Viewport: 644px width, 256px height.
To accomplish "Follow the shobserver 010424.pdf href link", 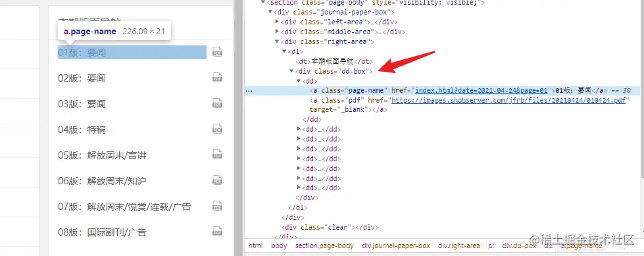I will pos(508,101).
